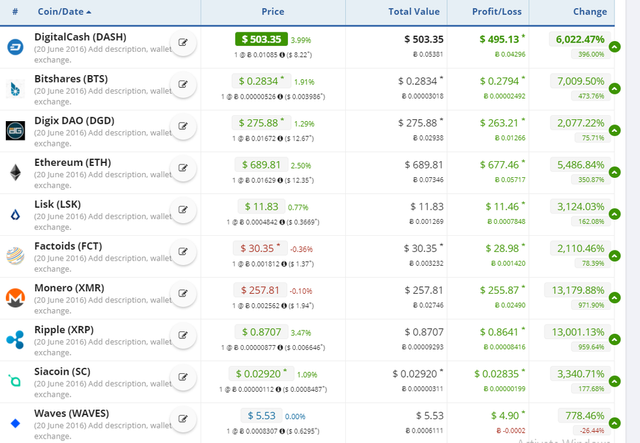Viewport: 640px width, 443px height.
Task: Expand the Waves row green arrow
Action: pos(614,423)
